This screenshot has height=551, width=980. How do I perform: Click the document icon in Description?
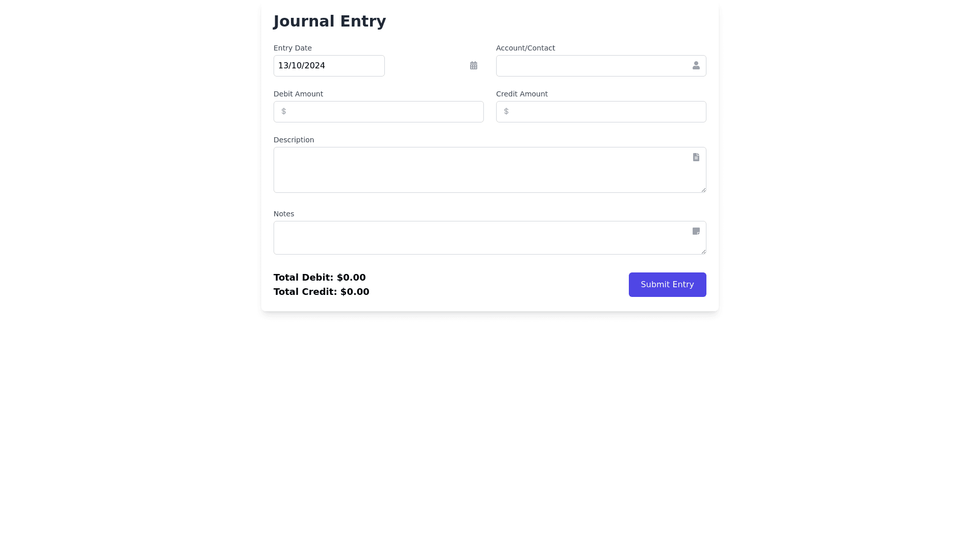pos(696,157)
